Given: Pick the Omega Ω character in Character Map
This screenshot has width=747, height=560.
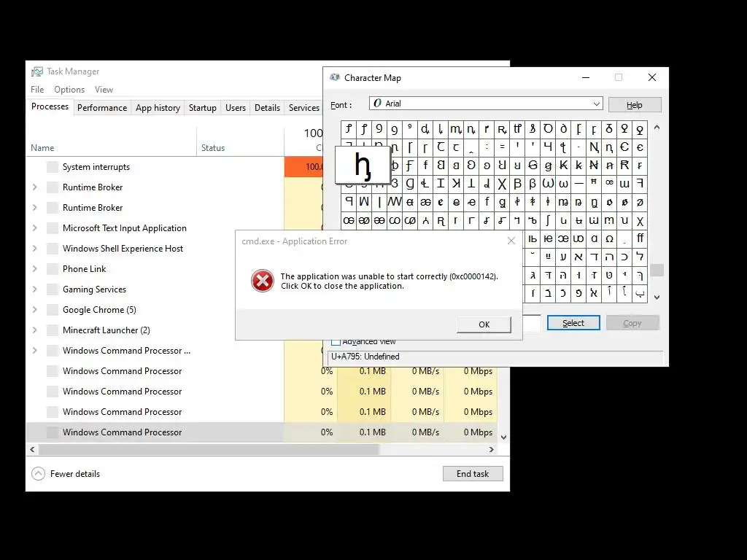Looking at the screenshot, I should pos(609,238).
